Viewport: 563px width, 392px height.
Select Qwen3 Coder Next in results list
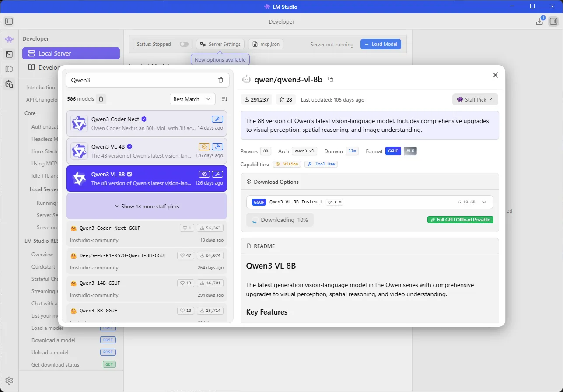pos(147,123)
